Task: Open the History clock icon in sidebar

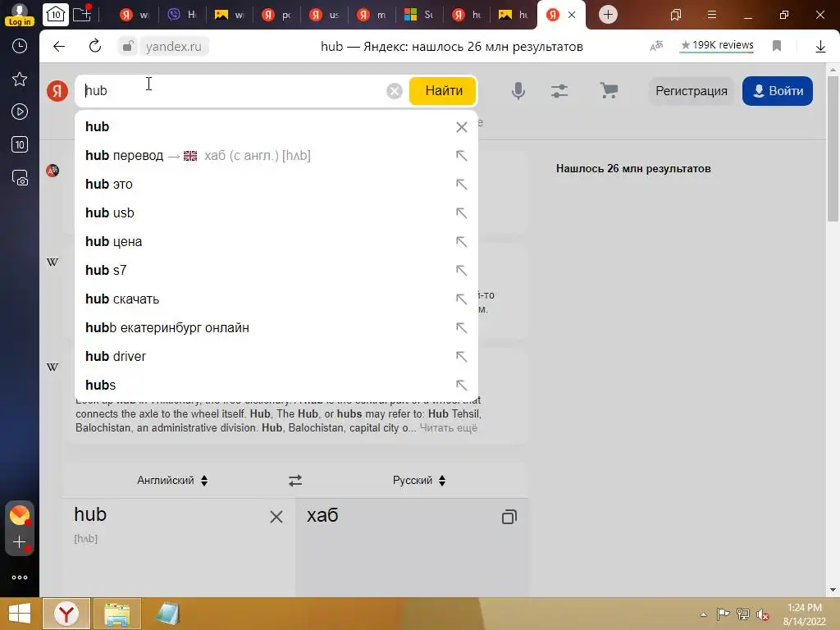Action: coord(20,47)
